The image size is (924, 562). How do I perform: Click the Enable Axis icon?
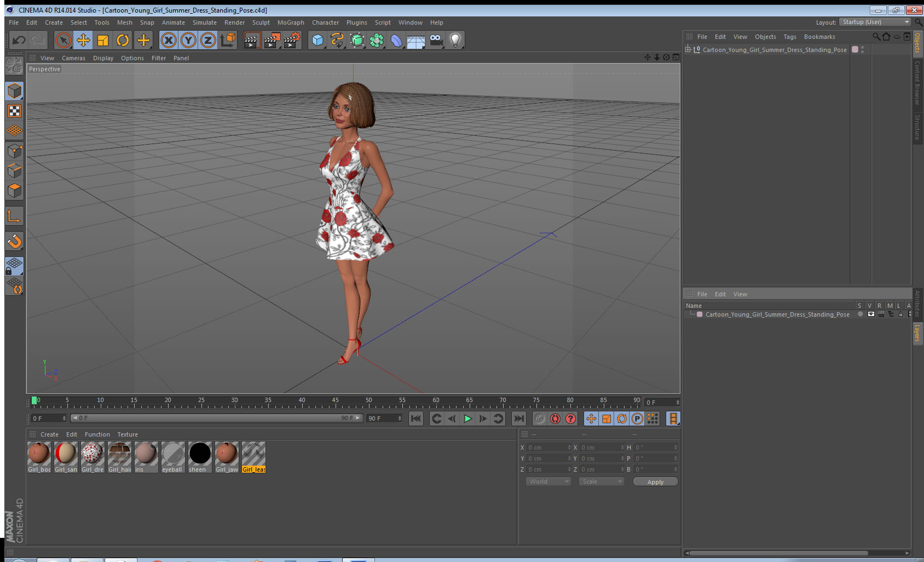pyautogui.click(x=14, y=216)
